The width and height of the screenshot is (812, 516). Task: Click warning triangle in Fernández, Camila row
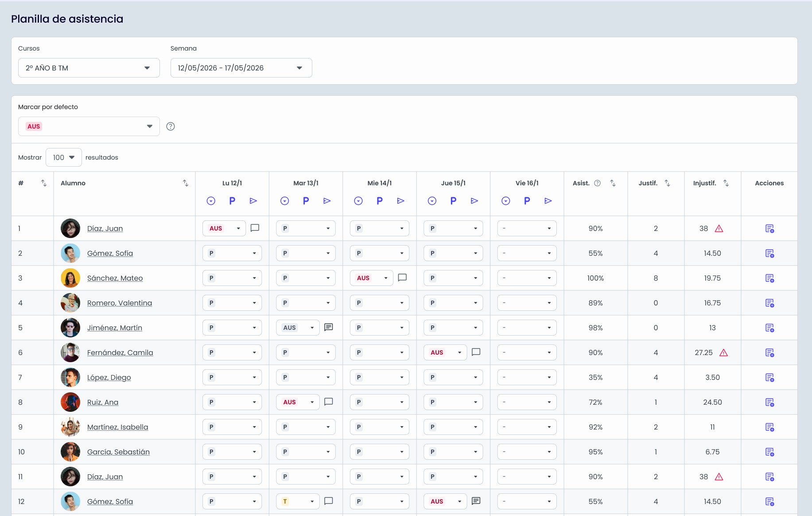[723, 352]
